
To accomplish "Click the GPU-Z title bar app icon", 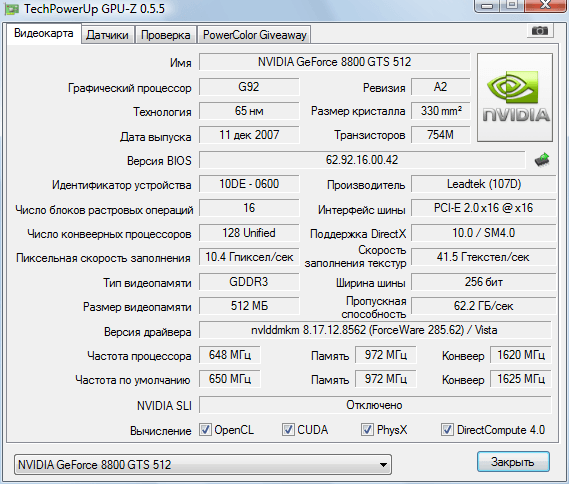I will [11, 9].
